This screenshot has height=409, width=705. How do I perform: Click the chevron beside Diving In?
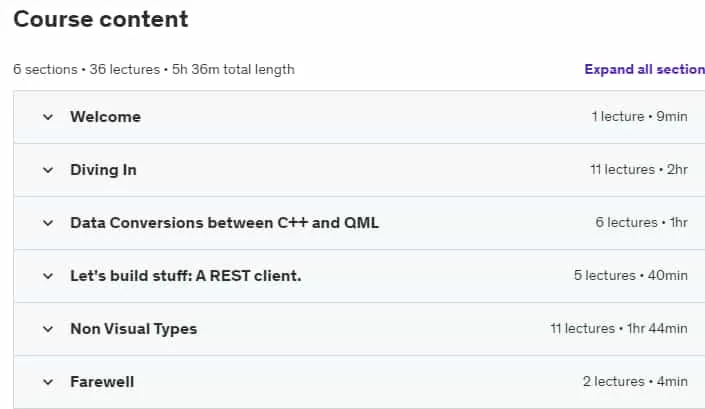pos(48,170)
